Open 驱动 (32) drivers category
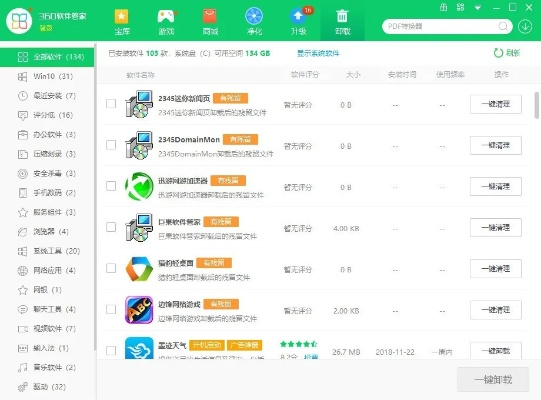 pyautogui.click(x=47, y=387)
